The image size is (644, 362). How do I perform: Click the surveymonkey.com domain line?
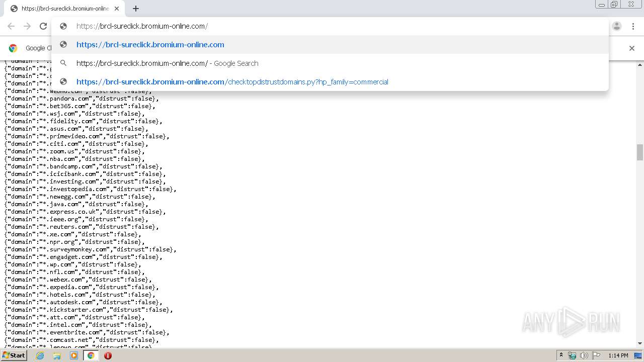[x=91, y=249]
